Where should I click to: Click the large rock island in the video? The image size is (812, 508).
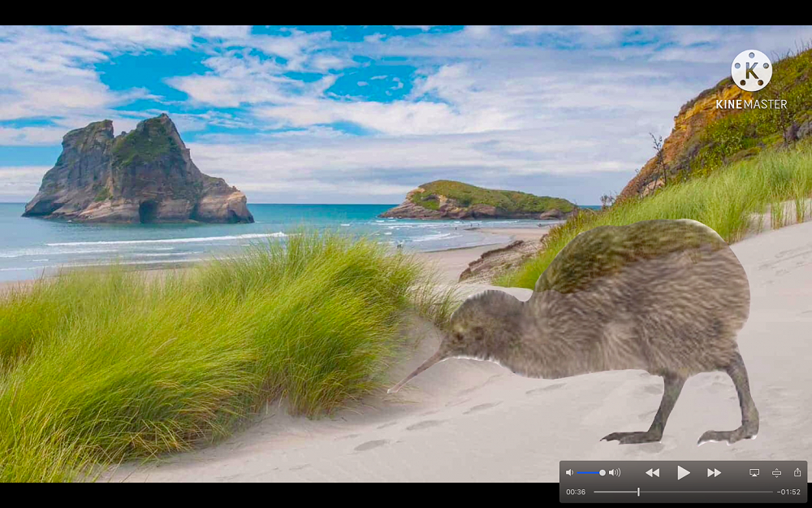pos(138,175)
